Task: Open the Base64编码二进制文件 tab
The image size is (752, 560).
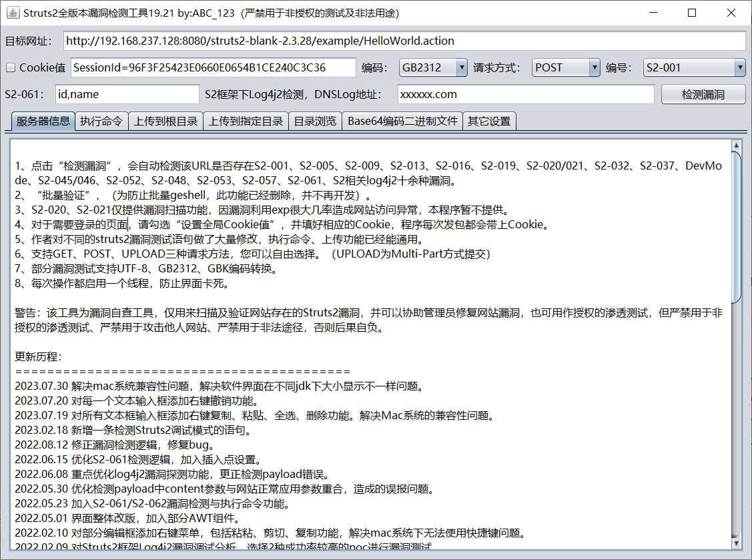Action: (x=402, y=121)
